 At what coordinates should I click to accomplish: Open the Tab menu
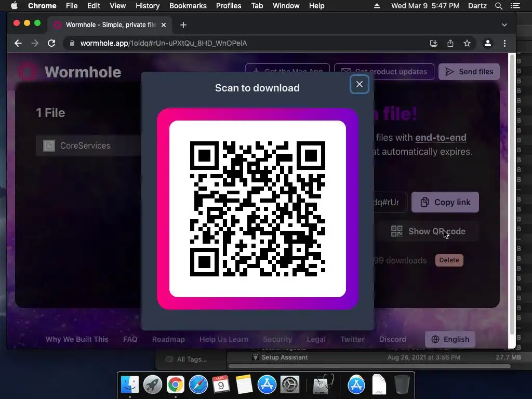coord(257,6)
